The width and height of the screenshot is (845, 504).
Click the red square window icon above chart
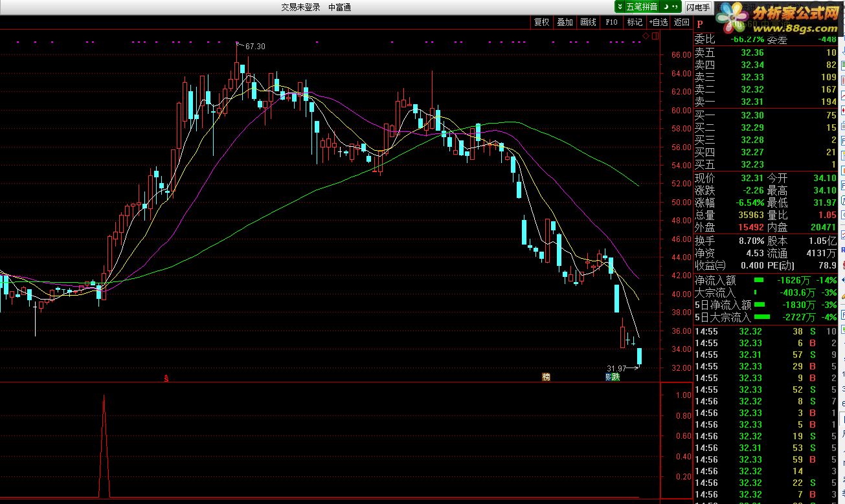(x=655, y=36)
